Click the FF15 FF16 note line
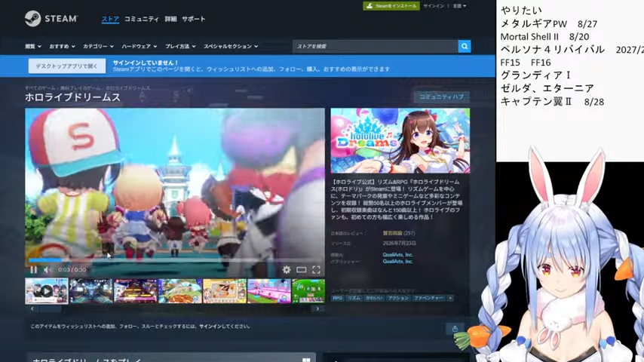Viewport: 644px width, 362px height. point(526,63)
